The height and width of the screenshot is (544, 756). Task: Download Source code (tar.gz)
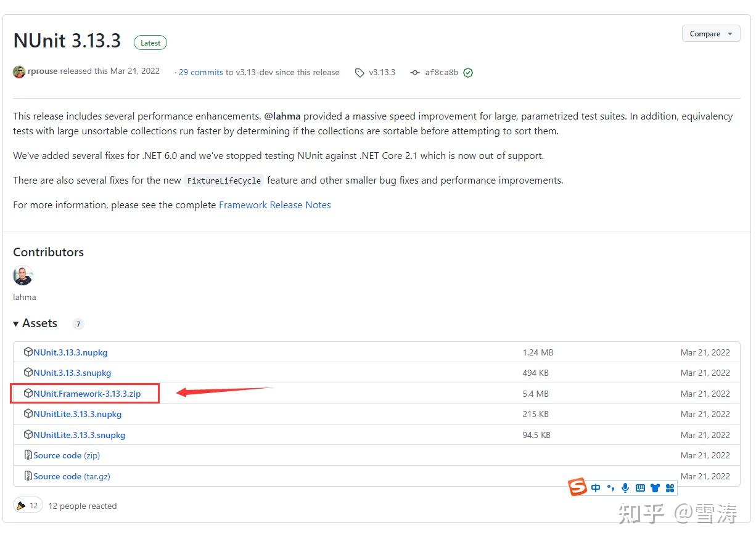72,476
